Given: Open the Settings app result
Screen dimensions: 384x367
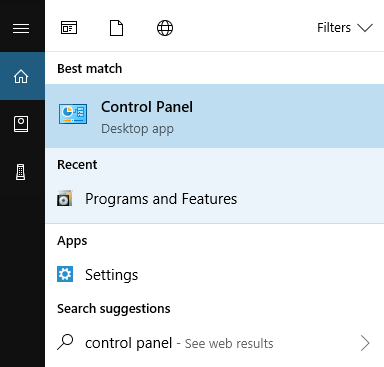Looking at the screenshot, I should [215, 275].
